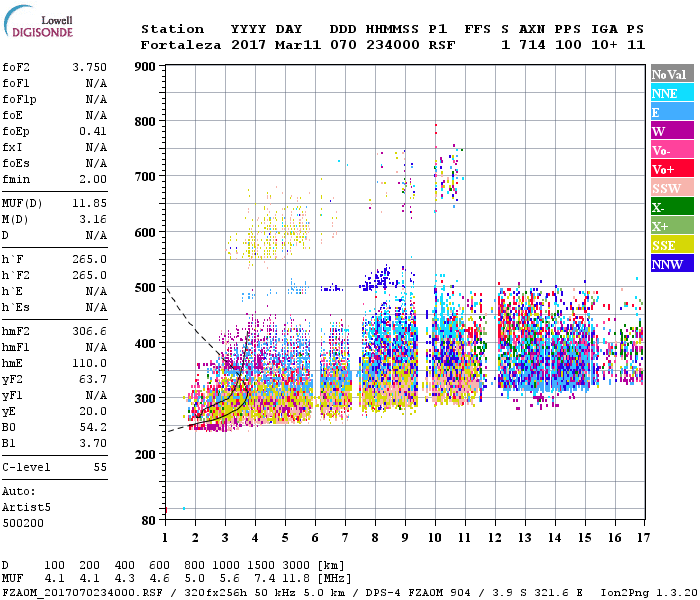Select the NoVal gray legend swatch
This screenshot has height=600, width=700.
click(672, 74)
